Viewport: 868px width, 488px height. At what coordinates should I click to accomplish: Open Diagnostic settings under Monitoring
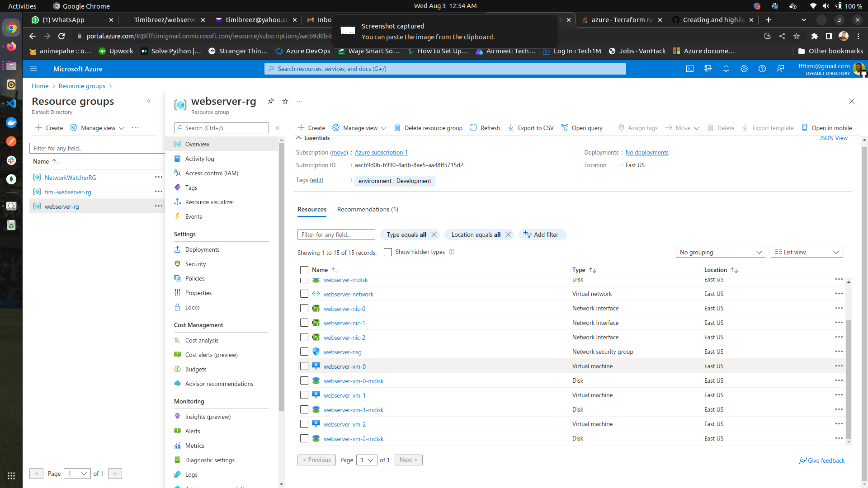click(210, 460)
